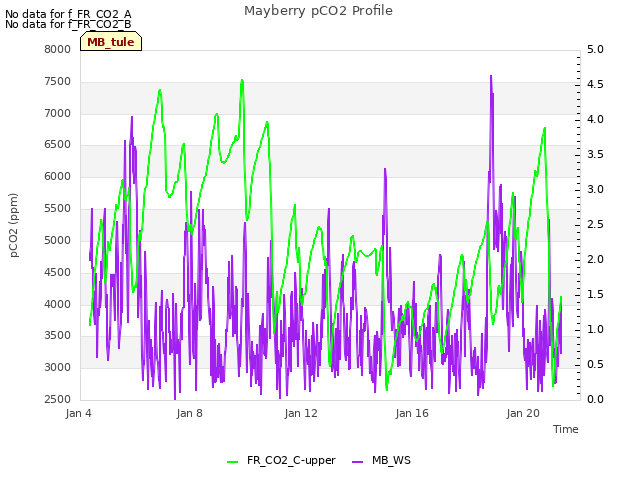This screenshot has height=480, width=640.
Task: Click the Jan 12 x-axis tick label
Action: [301, 413]
